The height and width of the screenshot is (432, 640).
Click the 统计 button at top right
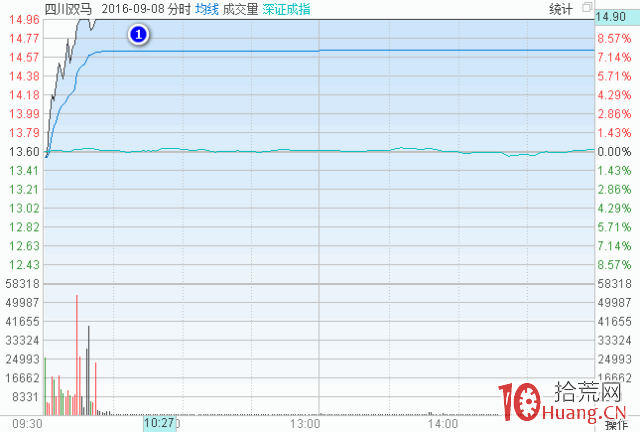[x=560, y=9]
